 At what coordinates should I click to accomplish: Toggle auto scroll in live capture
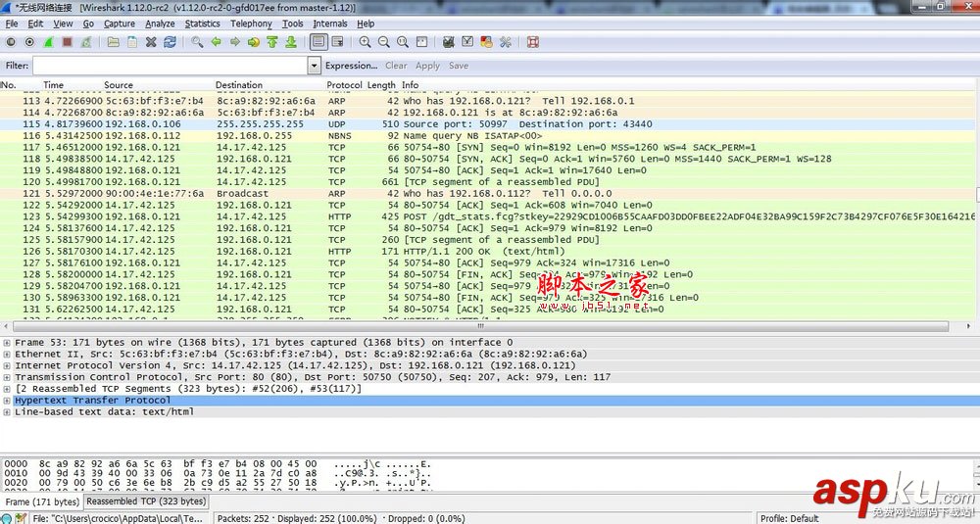coord(337,42)
